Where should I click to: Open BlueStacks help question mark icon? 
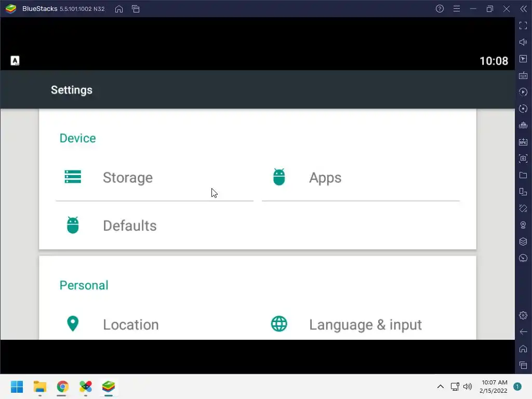[440, 9]
